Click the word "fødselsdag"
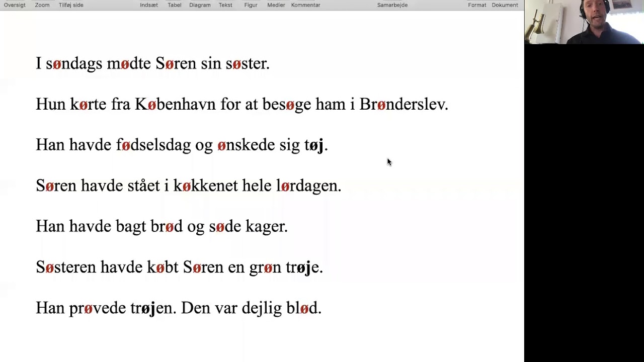 (153, 146)
